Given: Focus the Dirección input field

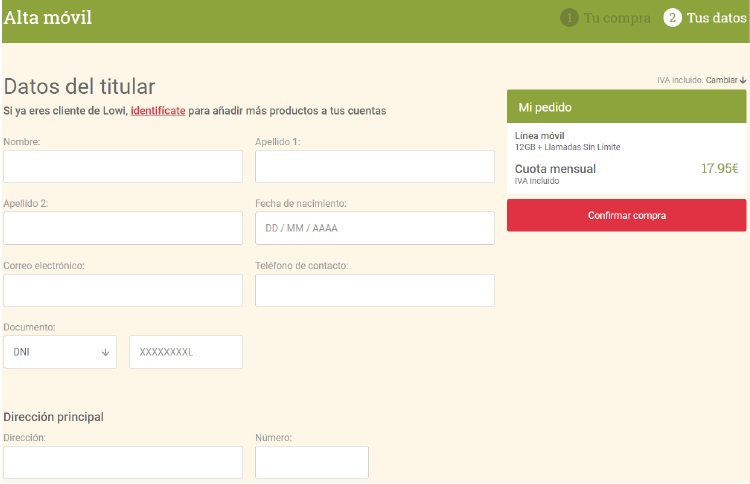Looking at the screenshot, I should click(123, 462).
